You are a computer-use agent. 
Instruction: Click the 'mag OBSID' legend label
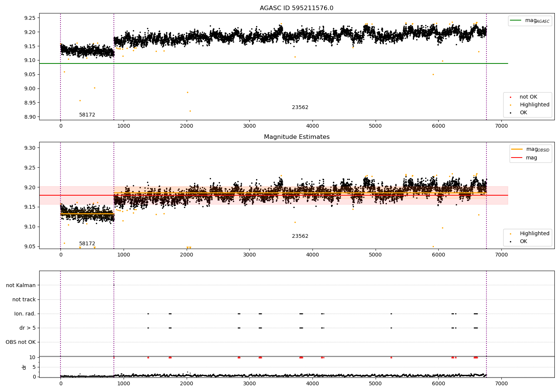click(538, 149)
